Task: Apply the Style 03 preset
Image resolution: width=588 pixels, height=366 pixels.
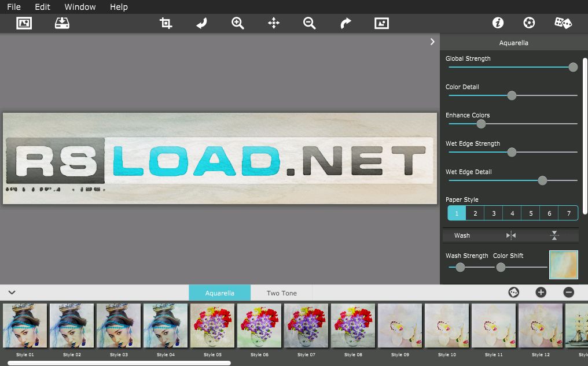Action: tap(119, 326)
